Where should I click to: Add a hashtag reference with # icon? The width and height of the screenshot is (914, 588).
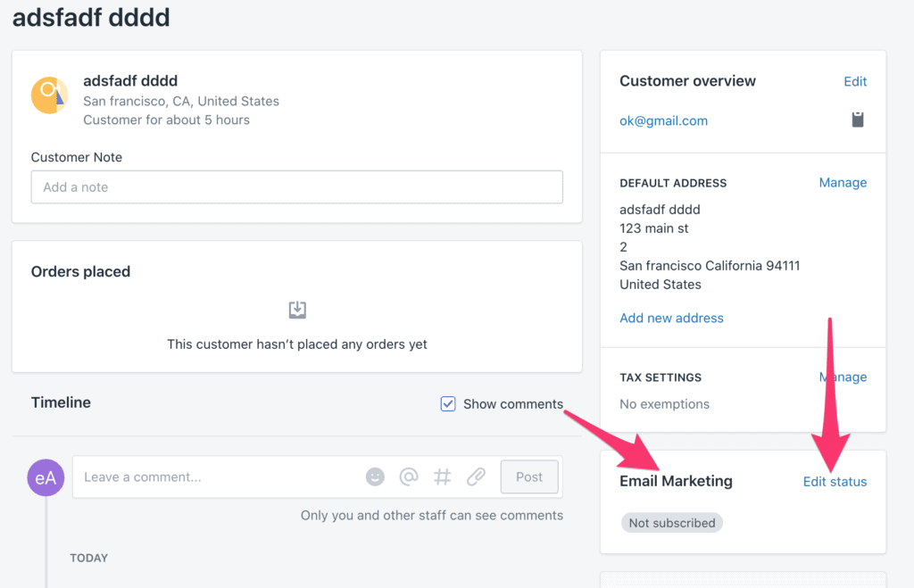pyautogui.click(x=443, y=476)
